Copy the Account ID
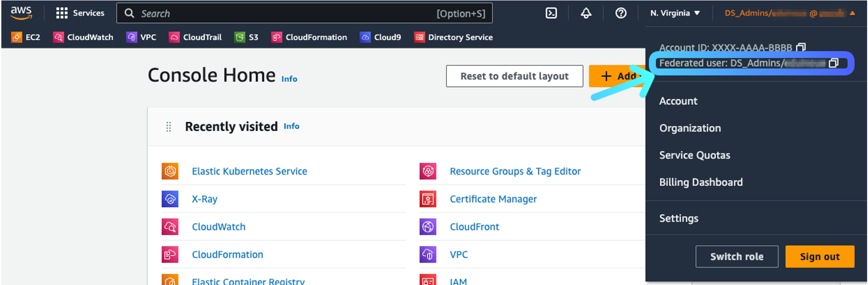868x285 pixels. 801,47
